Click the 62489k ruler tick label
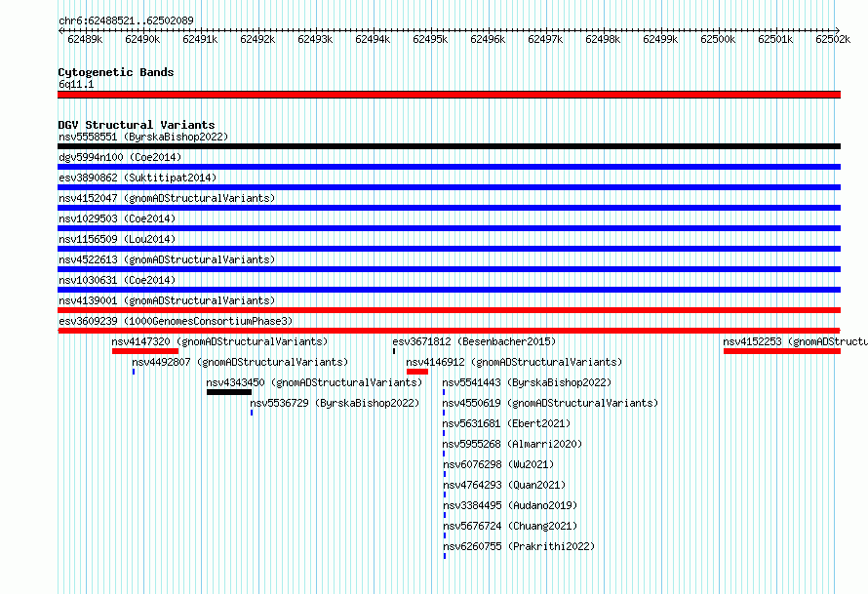This screenshot has height=594, width=868. tap(85, 39)
